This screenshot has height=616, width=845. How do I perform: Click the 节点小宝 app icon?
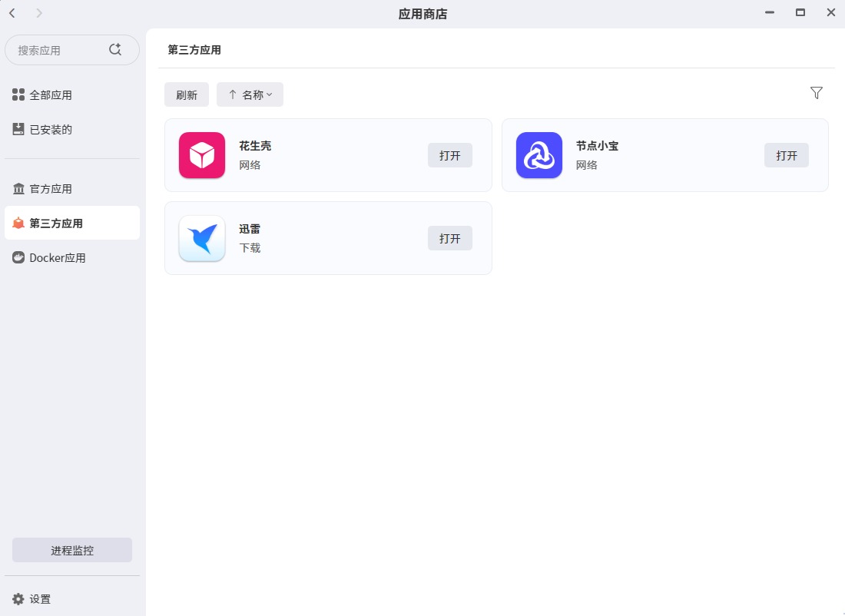tap(538, 155)
